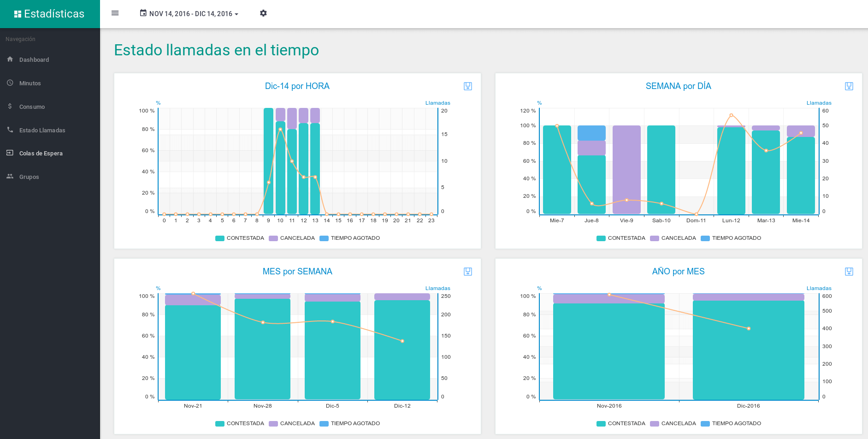Click the 'MES por SEMANA' chart title
The height and width of the screenshot is (439, 868).
pyautogui.click(x=297, y=272)
